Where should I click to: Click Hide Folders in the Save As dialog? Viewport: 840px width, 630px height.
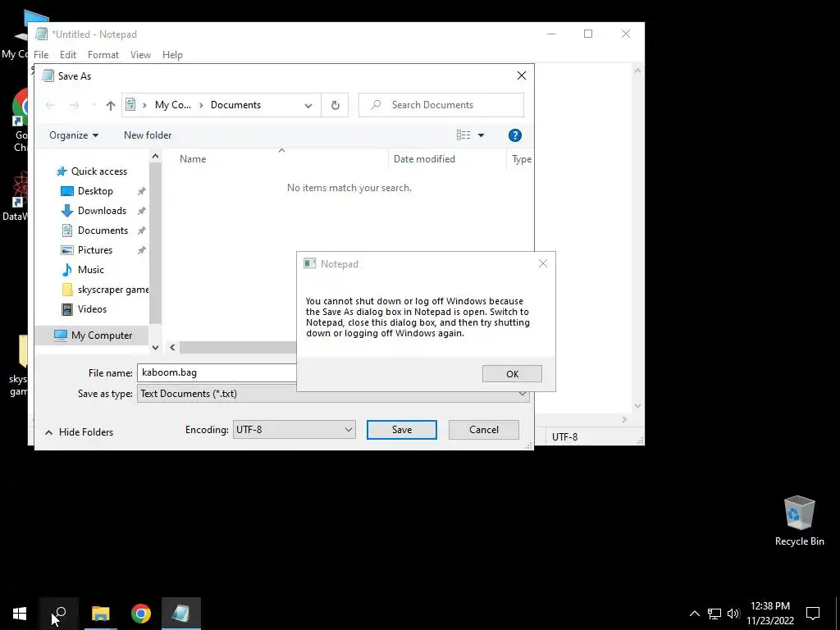click(x=80, y=432)
